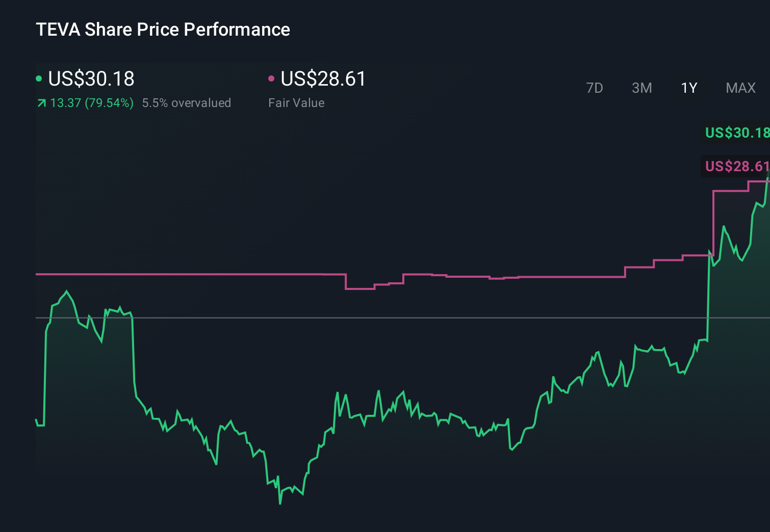This screenshot has width=770, height=532.
Task: Open the MAX time range view
Action: click(x=740, y=88)
